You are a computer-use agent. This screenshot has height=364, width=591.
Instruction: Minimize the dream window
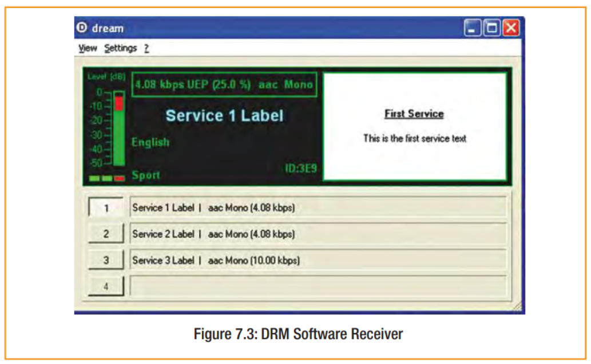click(x=472, y=28)
